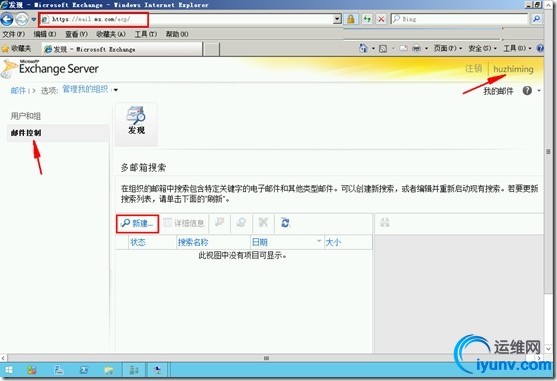Click the Bing search box
Viewport: 557px width, 381px height.
[x=459, y=19]
